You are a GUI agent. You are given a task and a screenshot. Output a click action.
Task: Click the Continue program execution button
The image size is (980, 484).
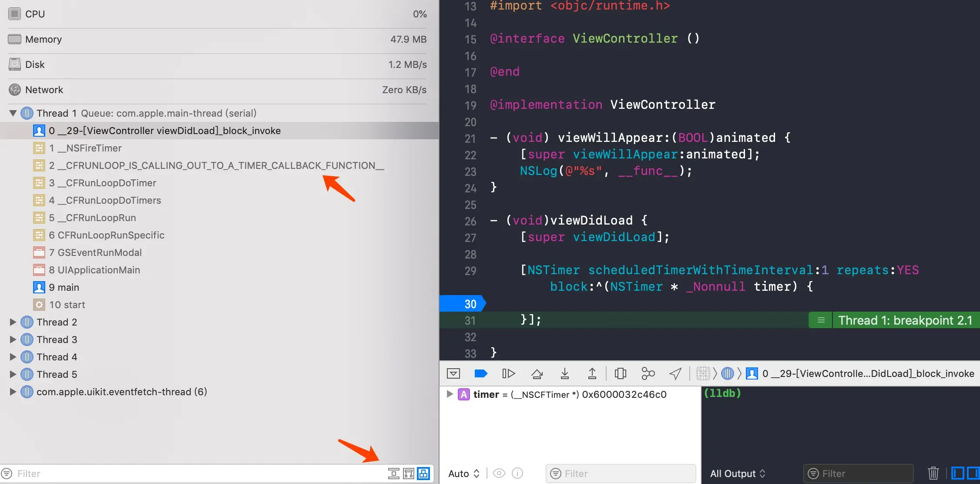[x=508, y=373]
